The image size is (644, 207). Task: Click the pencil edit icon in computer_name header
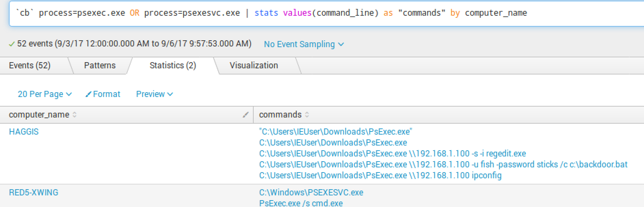pyautogui.click(x=245, y=115)
